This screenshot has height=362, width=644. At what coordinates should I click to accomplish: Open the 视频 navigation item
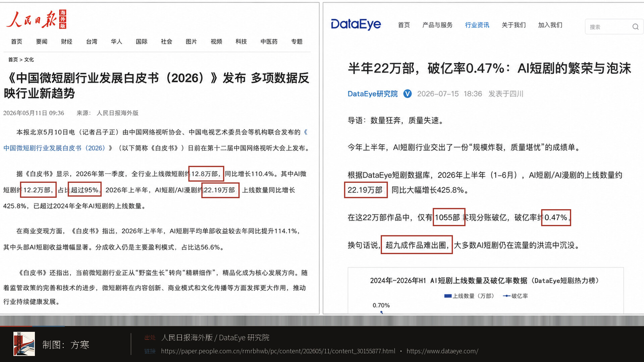216,42
